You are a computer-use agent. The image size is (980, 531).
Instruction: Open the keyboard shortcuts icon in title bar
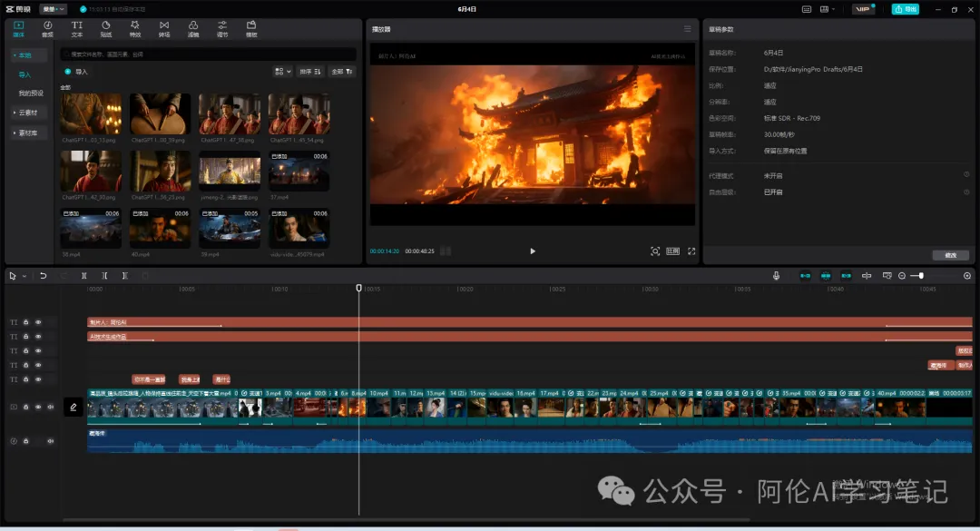tap(807, 9)
